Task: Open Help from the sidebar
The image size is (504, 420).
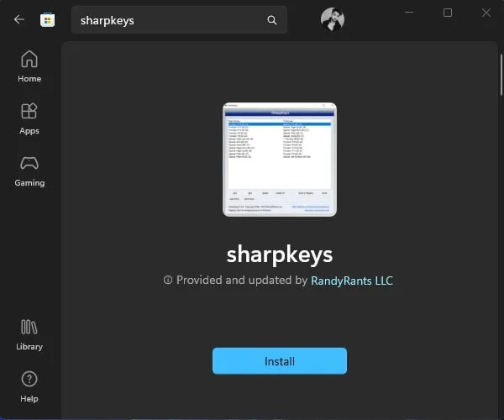Action: pos(29,387)
